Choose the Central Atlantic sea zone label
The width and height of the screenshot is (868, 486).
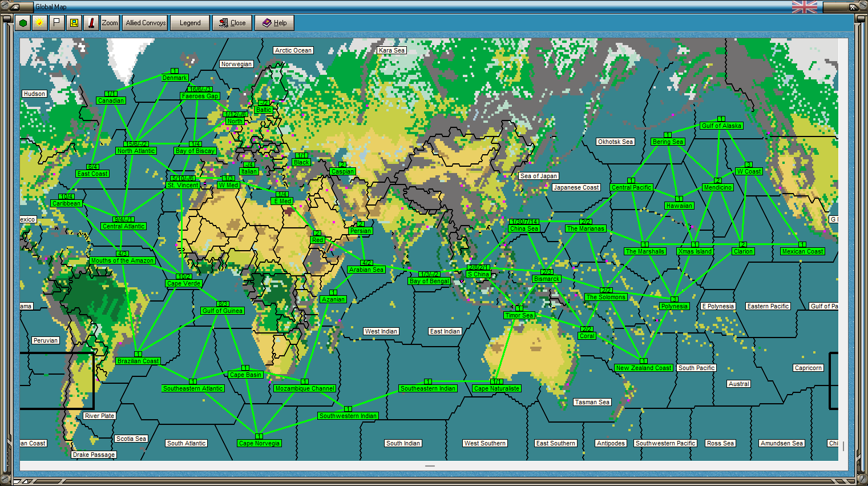pyautogui.click(x=124, y=226)
